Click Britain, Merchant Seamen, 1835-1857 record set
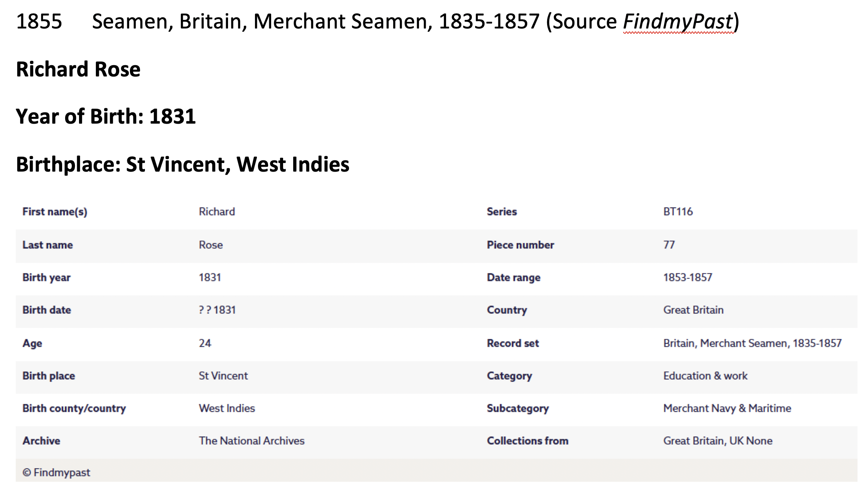 click(x=752, y=343)
